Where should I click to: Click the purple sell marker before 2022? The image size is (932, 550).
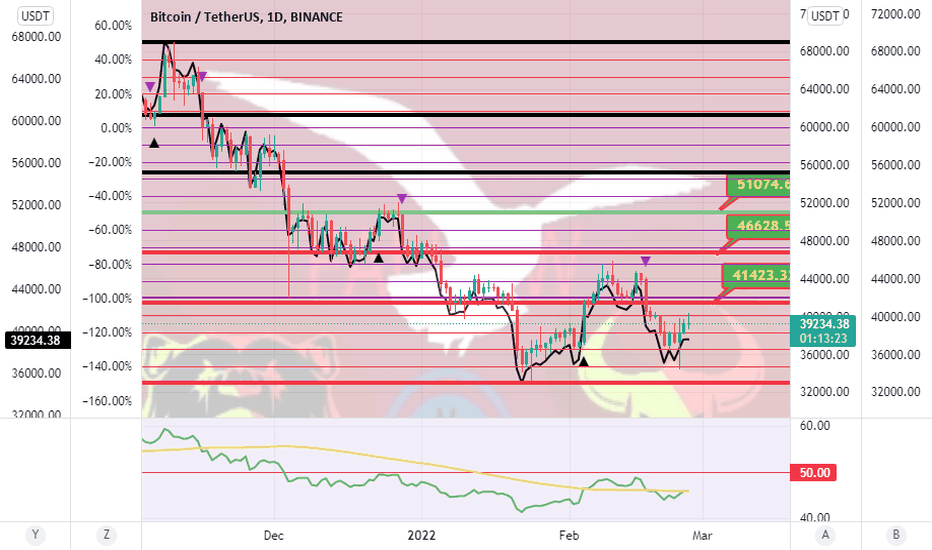[x=402, y=198]
